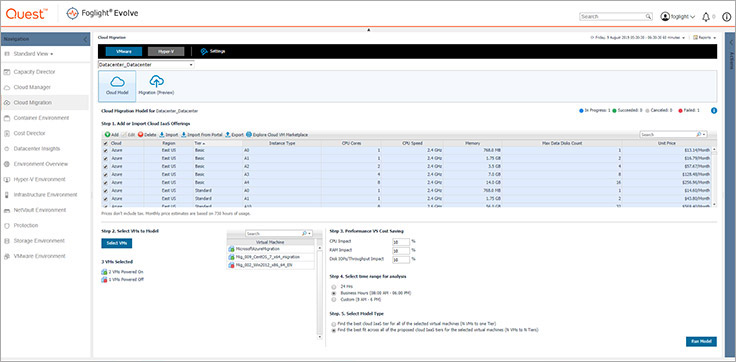Click the Select VMs button

point(117,243)
